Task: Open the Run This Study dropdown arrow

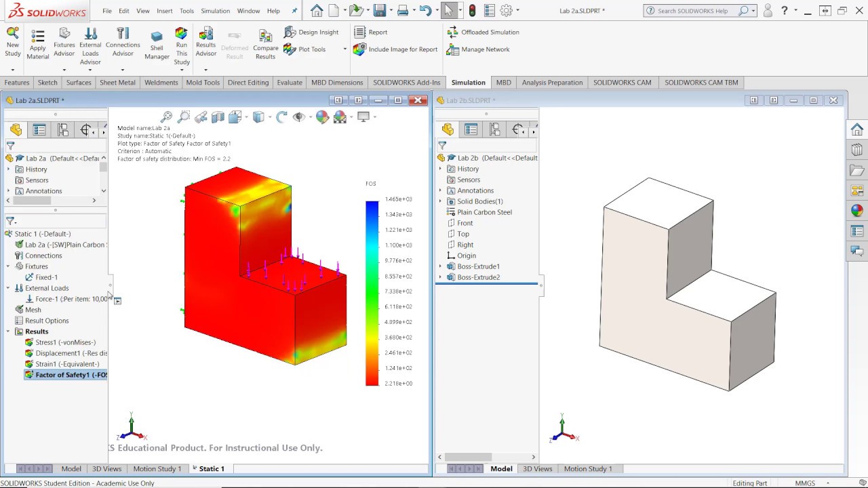Action: 182,70
